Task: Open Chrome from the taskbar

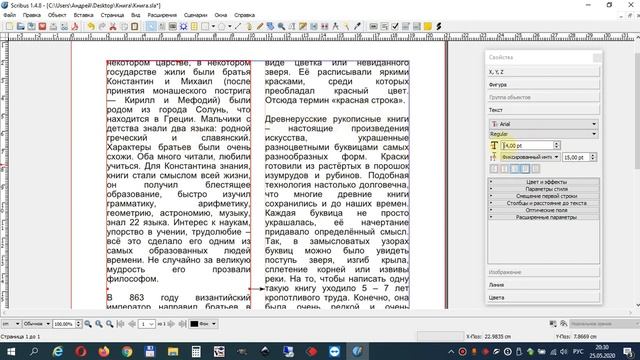Action: 127,351
